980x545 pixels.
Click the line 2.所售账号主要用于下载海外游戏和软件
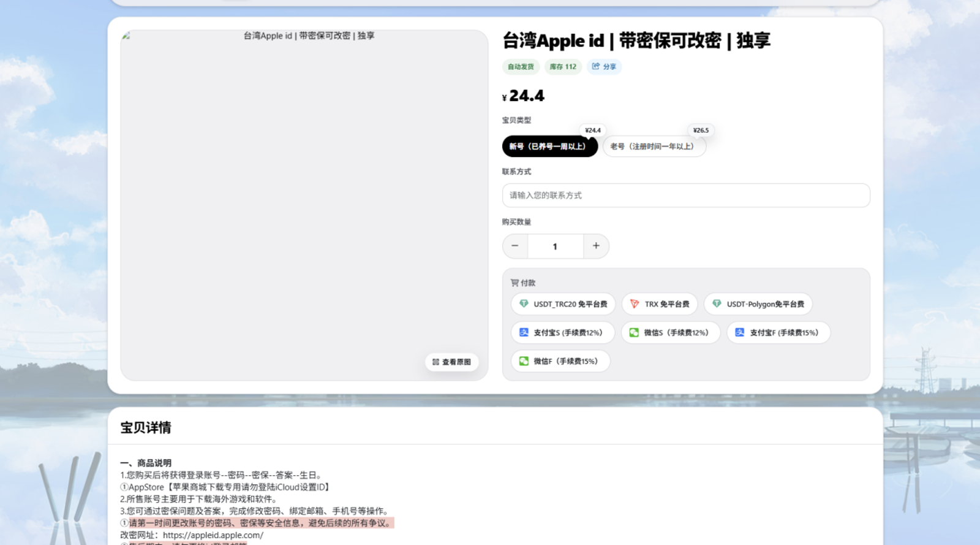[200, 499]
